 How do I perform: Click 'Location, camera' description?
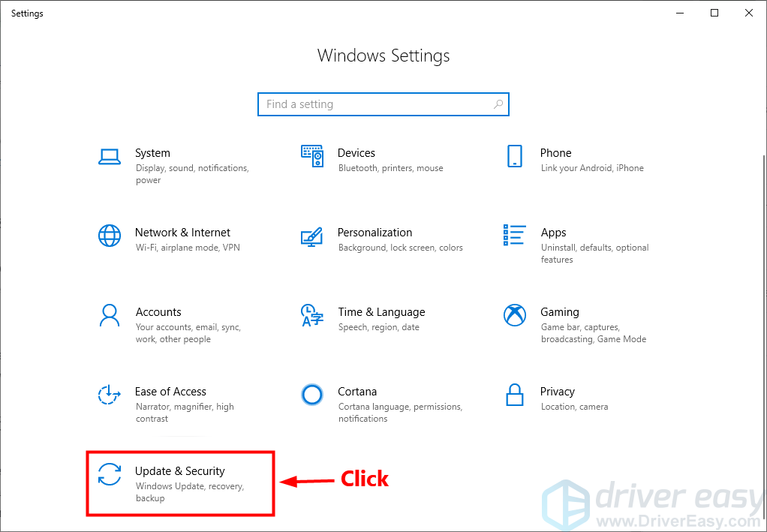coord(574,407)
